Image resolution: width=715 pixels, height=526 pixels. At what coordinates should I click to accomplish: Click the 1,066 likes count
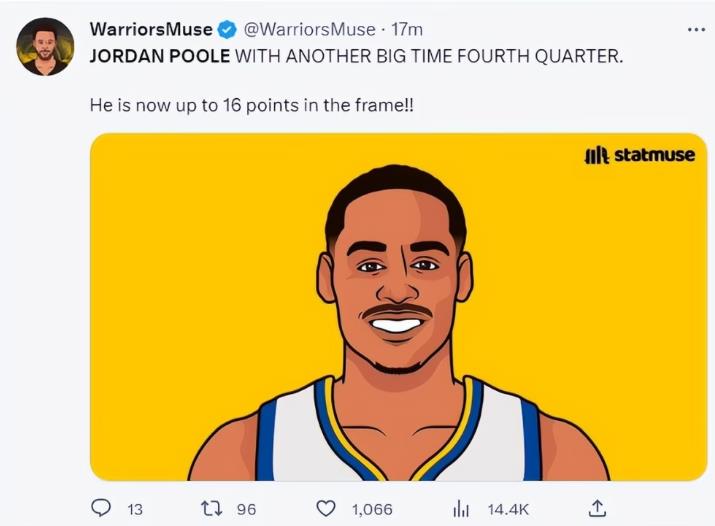(x=372, y=509)
